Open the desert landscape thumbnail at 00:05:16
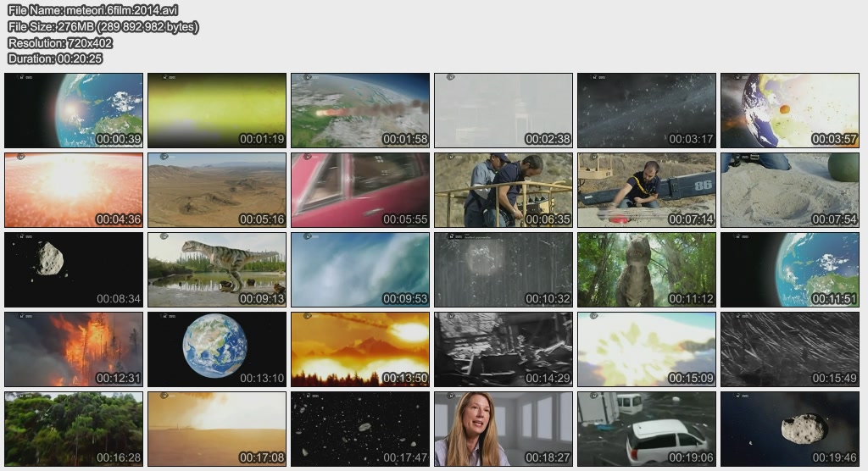Viewport: 868px width, 471px height. click(217, 190)
